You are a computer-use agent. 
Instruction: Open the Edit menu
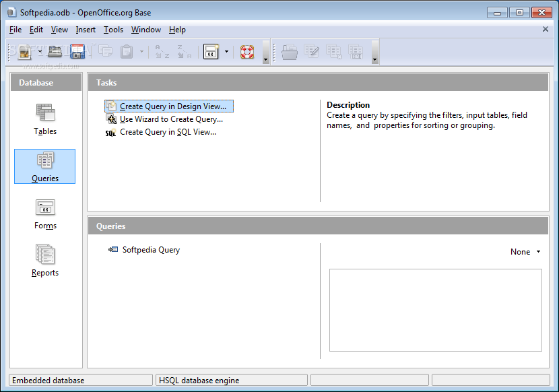pyautogui.click(x=36, y=30)
